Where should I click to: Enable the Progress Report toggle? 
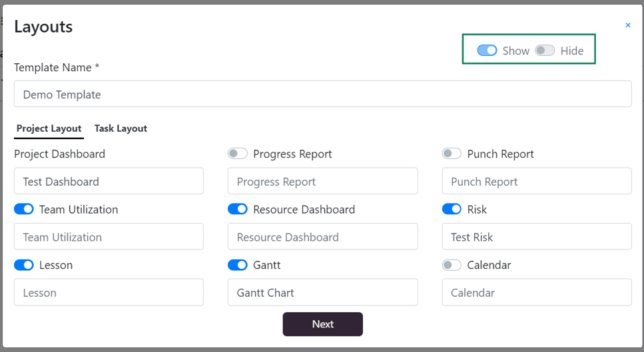coord(238,154)
